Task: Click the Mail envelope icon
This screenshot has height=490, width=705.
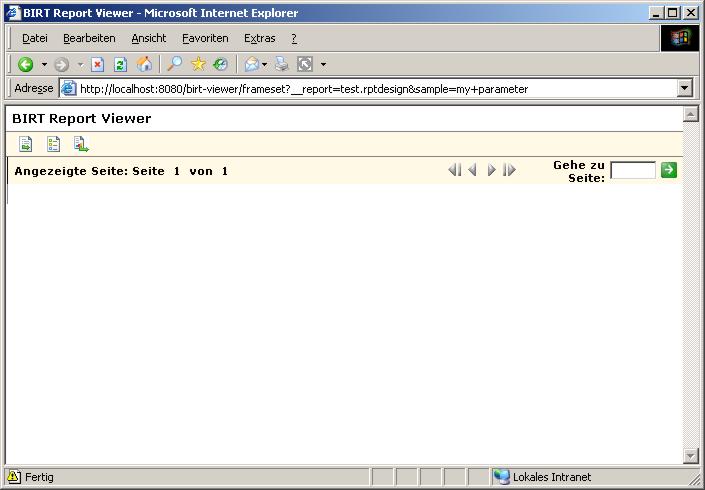Action: coord(252,65)
